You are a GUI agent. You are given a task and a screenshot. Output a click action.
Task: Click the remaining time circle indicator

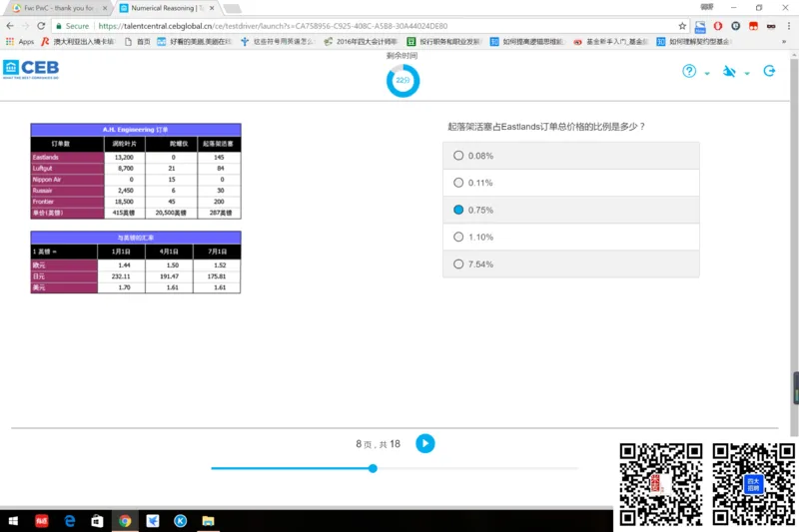pyautogui.click(x=402, y=81)
